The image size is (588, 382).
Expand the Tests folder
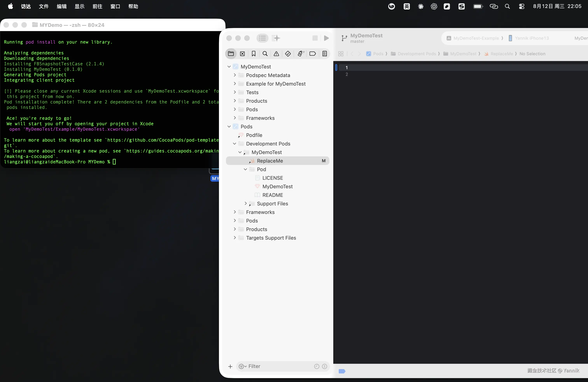(235, 92)
